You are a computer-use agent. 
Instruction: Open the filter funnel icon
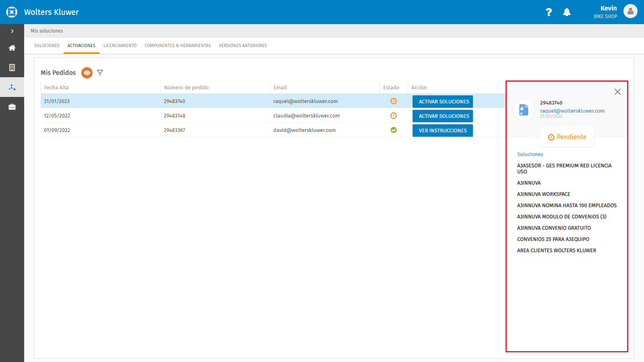pos(100,73)
